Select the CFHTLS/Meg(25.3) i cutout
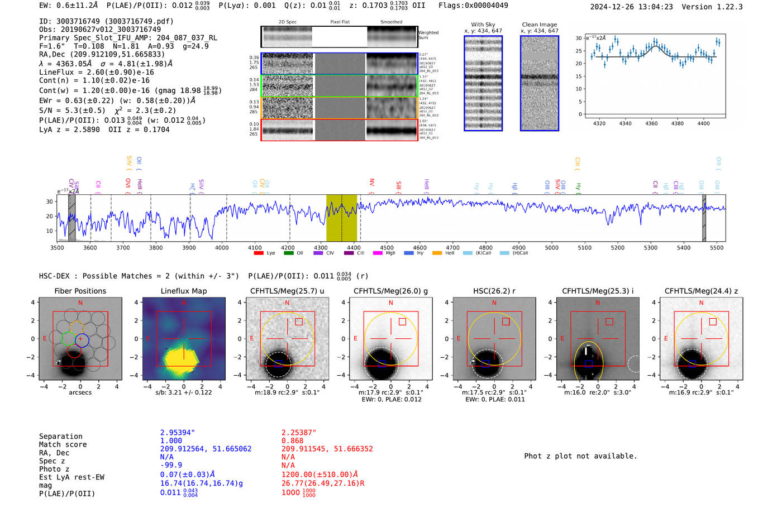Viewport: 782px width, 532px height. [598, 339]
